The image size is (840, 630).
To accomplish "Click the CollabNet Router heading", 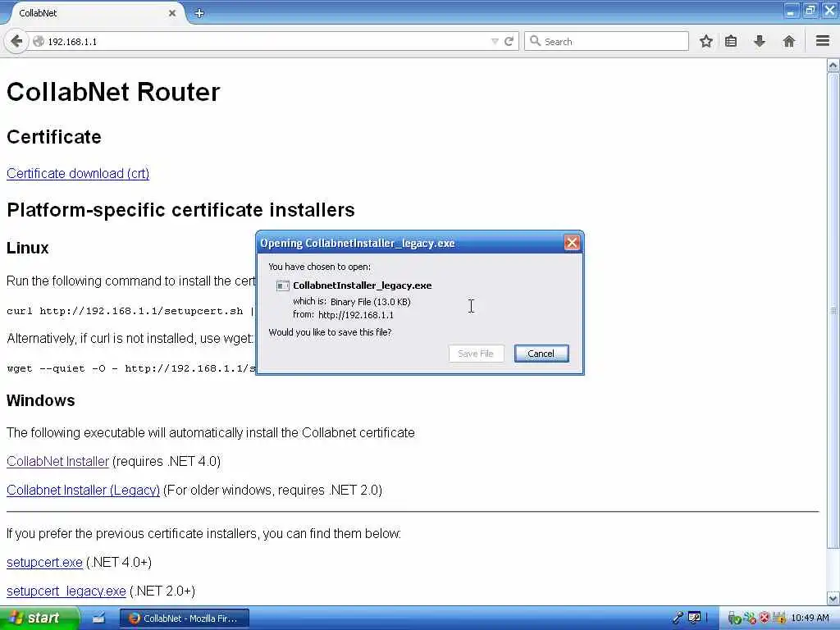I will [113, 92].
